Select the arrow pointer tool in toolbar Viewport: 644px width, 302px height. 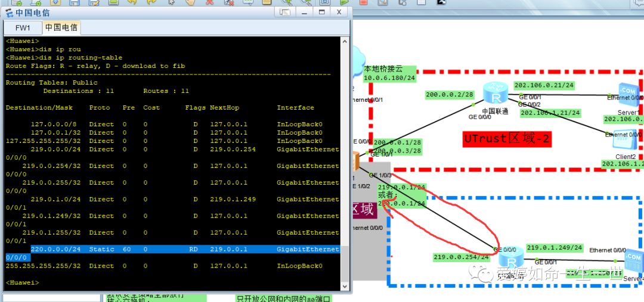tap(172, 2)
